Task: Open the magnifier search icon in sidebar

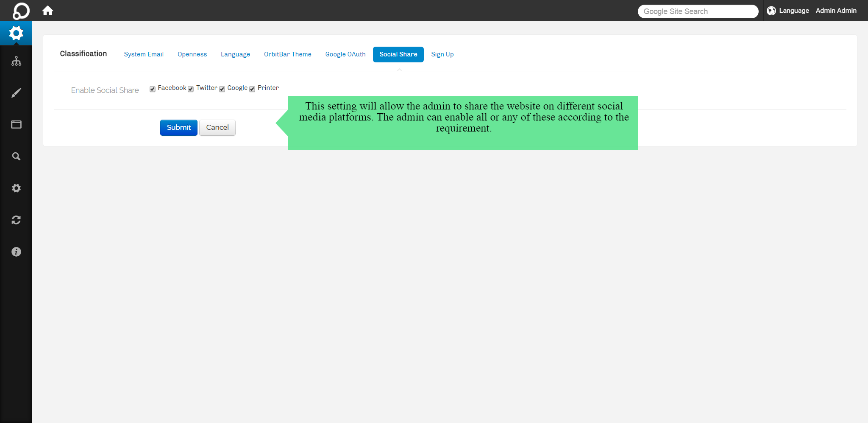Action: (x=16, y=157)
